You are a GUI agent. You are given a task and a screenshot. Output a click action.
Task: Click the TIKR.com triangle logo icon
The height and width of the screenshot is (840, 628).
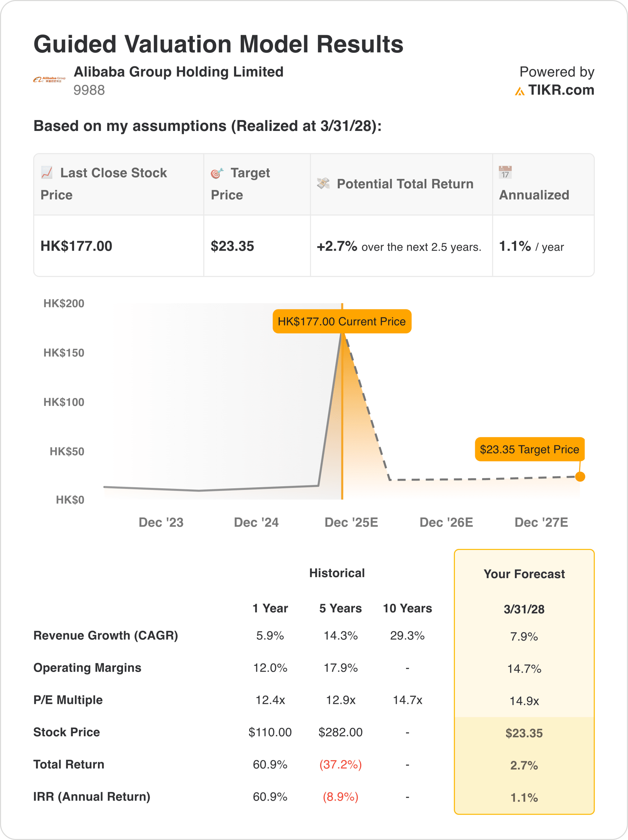point(519,91)
